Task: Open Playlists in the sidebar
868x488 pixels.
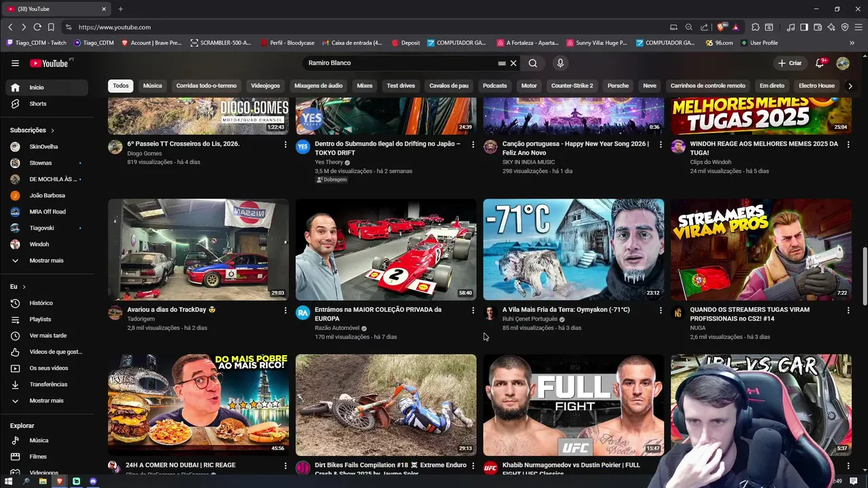Action: click(47, 319)
